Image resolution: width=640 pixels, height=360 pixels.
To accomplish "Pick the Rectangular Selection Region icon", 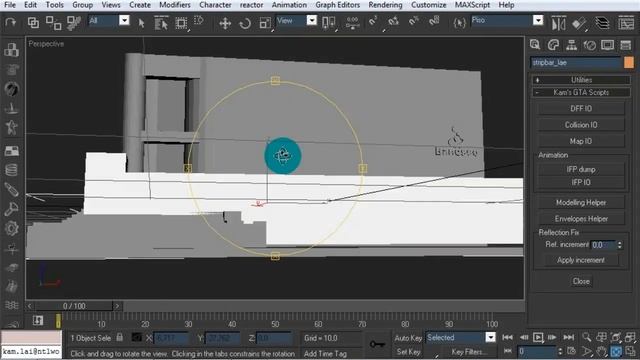I will (181, 23).
